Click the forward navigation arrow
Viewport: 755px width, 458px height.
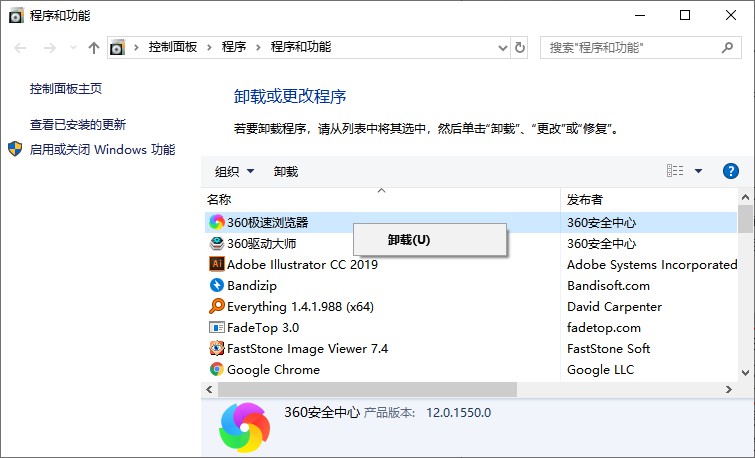tap(50, 48)
